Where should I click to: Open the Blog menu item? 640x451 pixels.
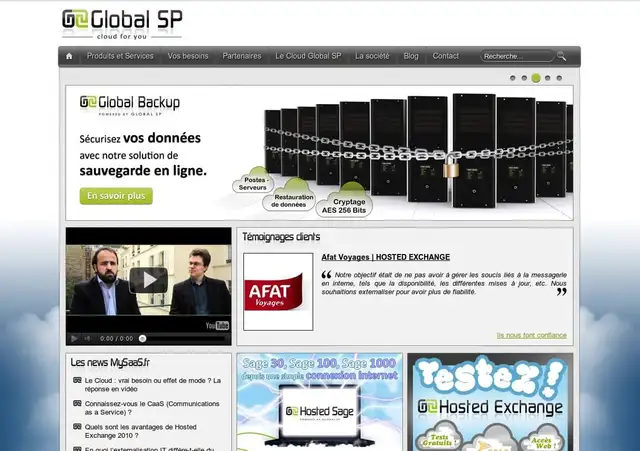[x=411, y=56]
